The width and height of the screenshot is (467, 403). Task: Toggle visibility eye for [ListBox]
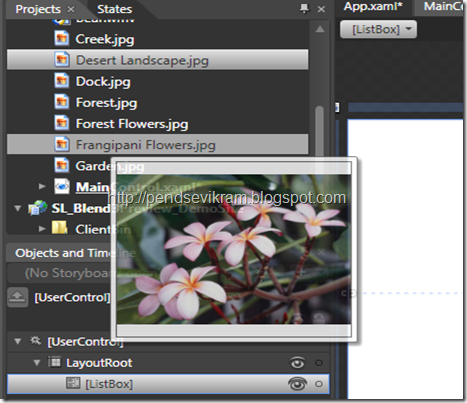point(297,384)
